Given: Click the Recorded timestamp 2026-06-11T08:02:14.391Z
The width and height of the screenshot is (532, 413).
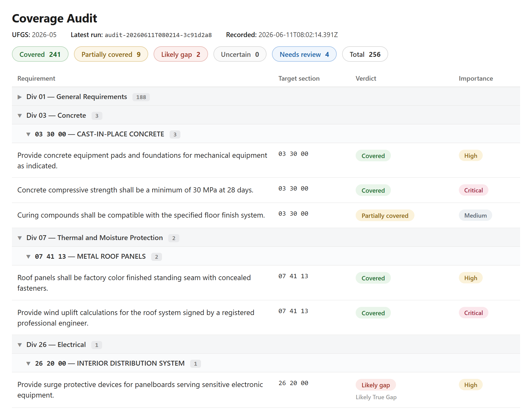Looking at the screenshot, I should 298,35.
